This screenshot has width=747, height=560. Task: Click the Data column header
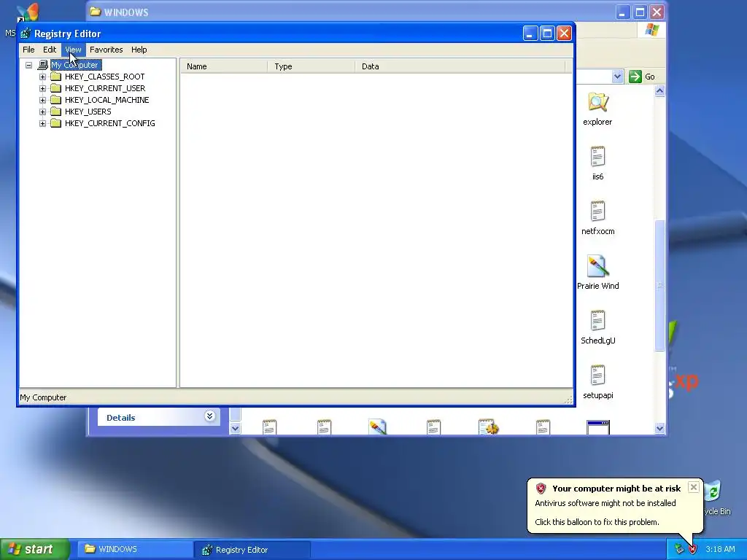click(460, 66)
